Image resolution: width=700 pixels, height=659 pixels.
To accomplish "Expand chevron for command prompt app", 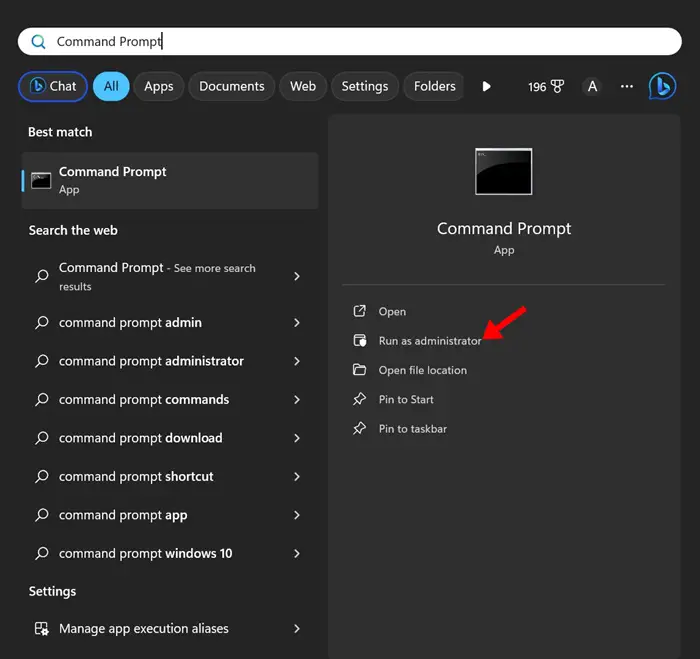I will (297, 515).
